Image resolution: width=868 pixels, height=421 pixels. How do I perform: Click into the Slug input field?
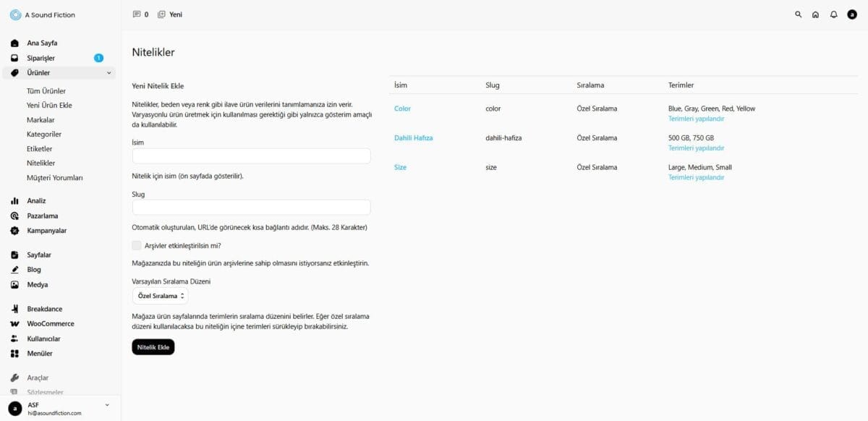251,208
